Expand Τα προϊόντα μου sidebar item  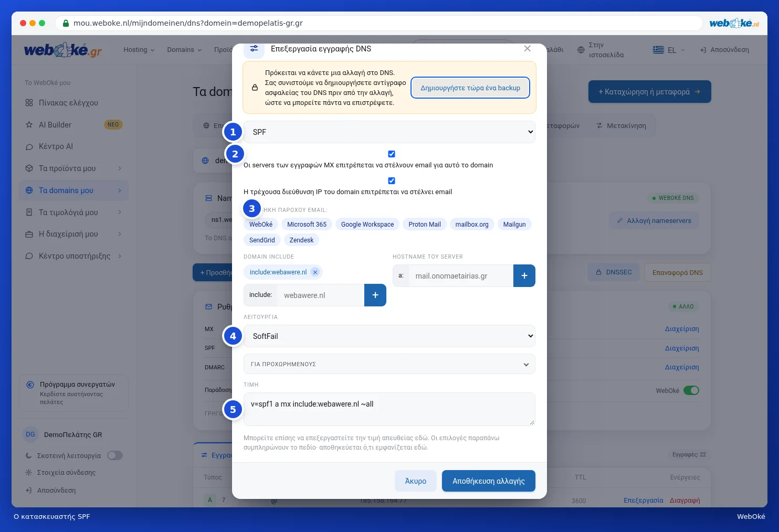point(74,168)
